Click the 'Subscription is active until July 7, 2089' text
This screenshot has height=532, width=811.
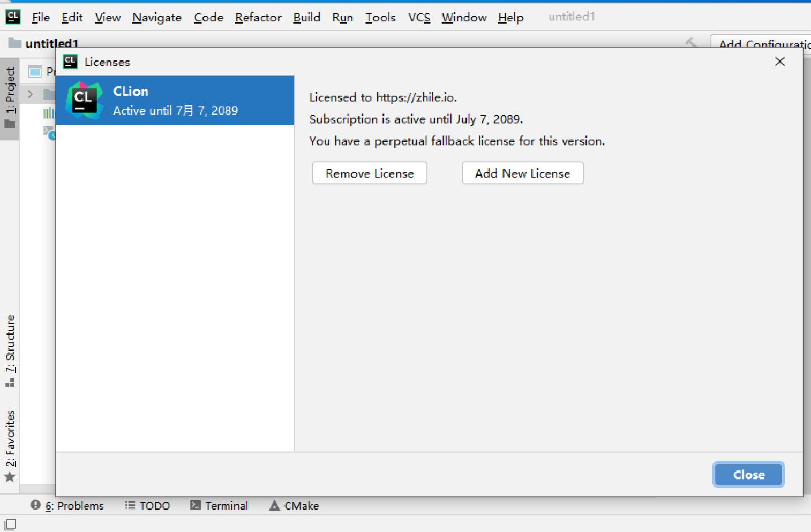[x=416, y=119]
